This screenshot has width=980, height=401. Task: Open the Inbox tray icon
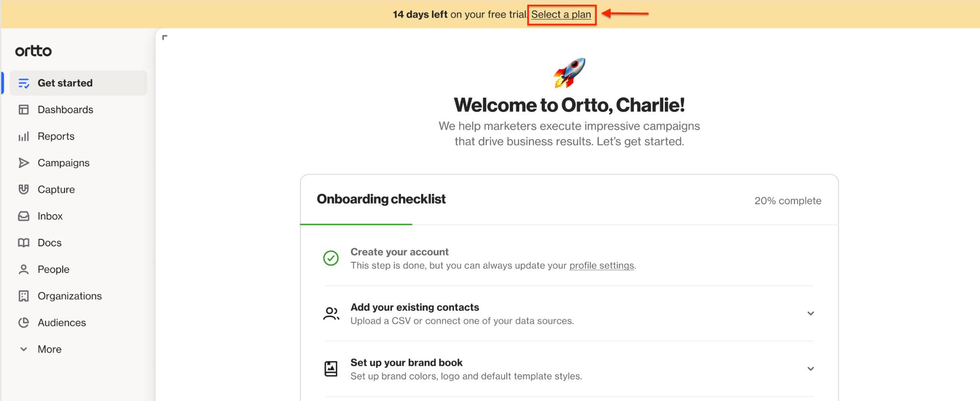click(23, 216)
